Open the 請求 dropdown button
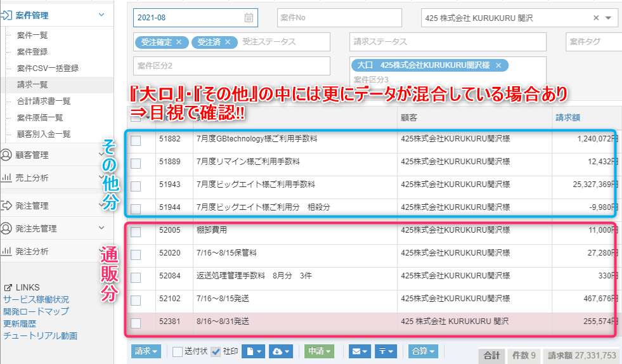622x364 pixels. (x=146, y=351)
